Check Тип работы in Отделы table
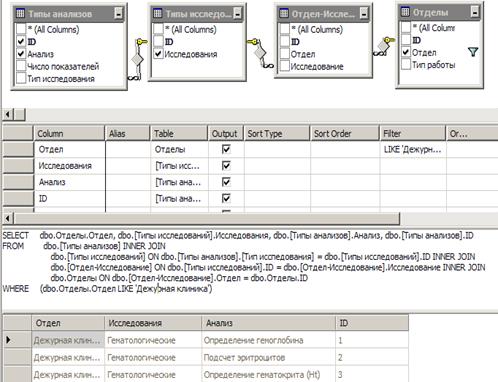 406,65
